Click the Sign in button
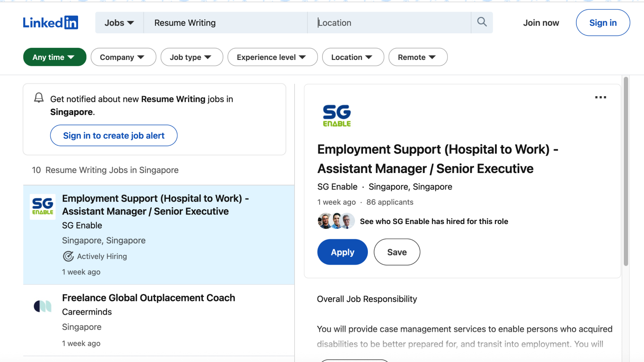This screenshot has height=362, width=644. 603,23
